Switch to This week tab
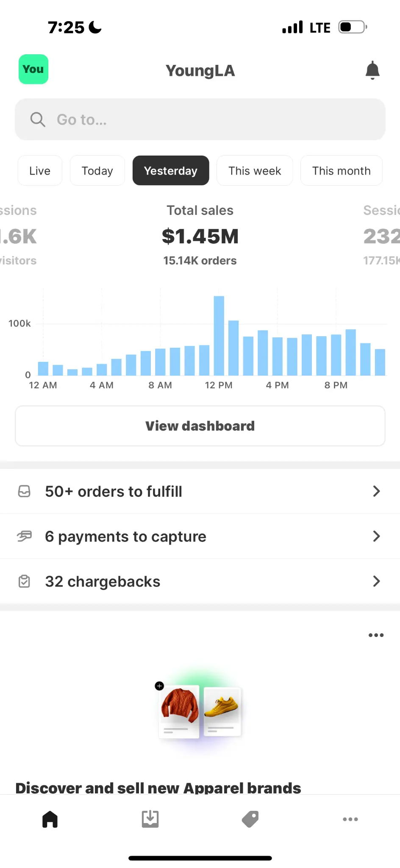400x868 pixels. point(255,170)
